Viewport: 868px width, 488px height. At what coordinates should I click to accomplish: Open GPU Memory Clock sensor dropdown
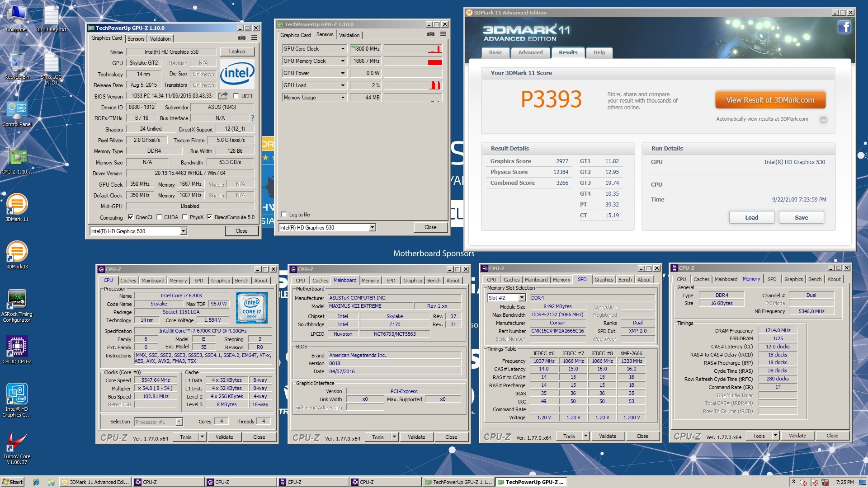click(343, 61)
